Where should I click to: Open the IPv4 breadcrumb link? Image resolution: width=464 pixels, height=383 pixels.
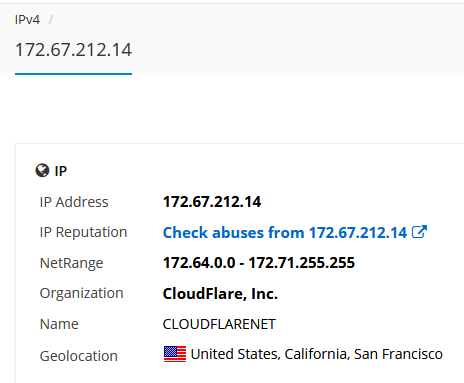27,20
